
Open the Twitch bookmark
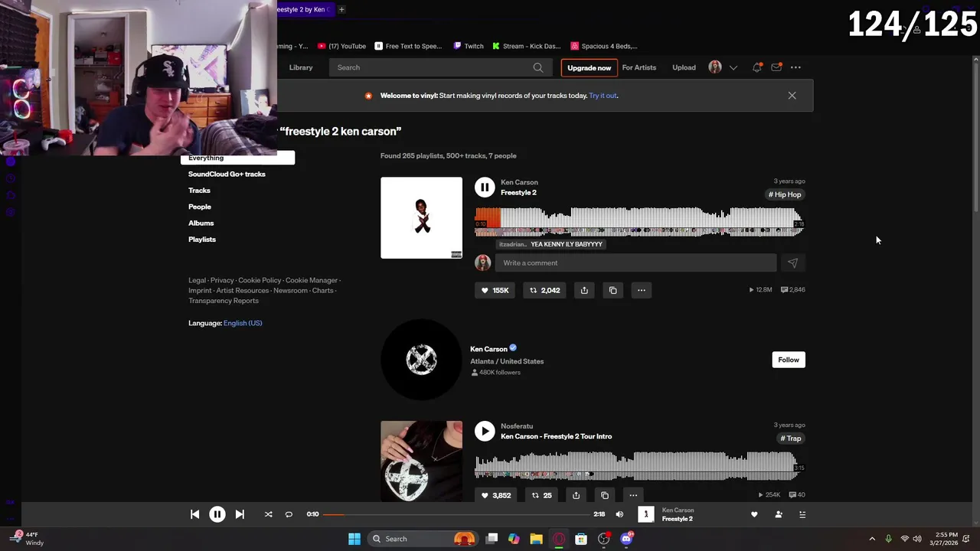469,46
